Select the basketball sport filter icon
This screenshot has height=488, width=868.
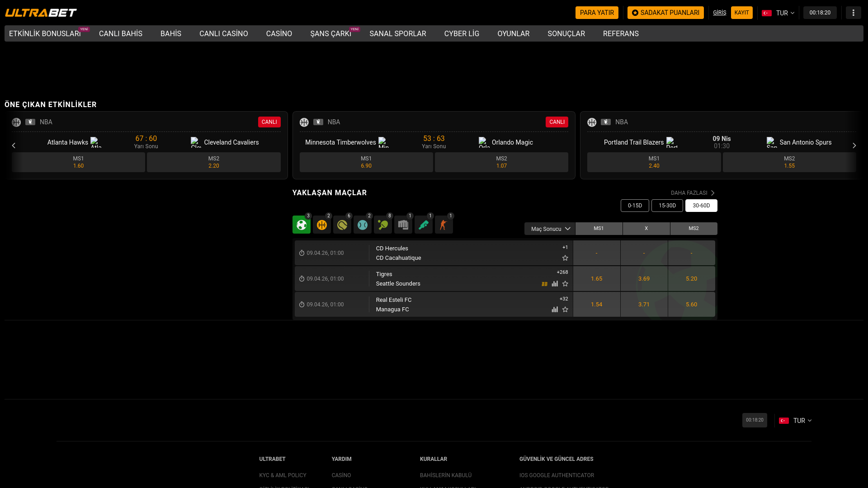tap(321, 225)
